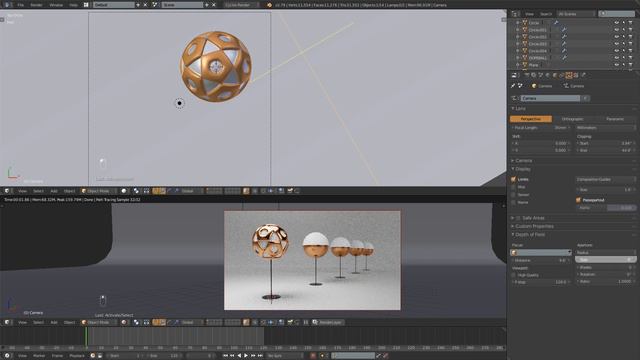Click the timeline Start frame field
640x360 pixels.
125,356
